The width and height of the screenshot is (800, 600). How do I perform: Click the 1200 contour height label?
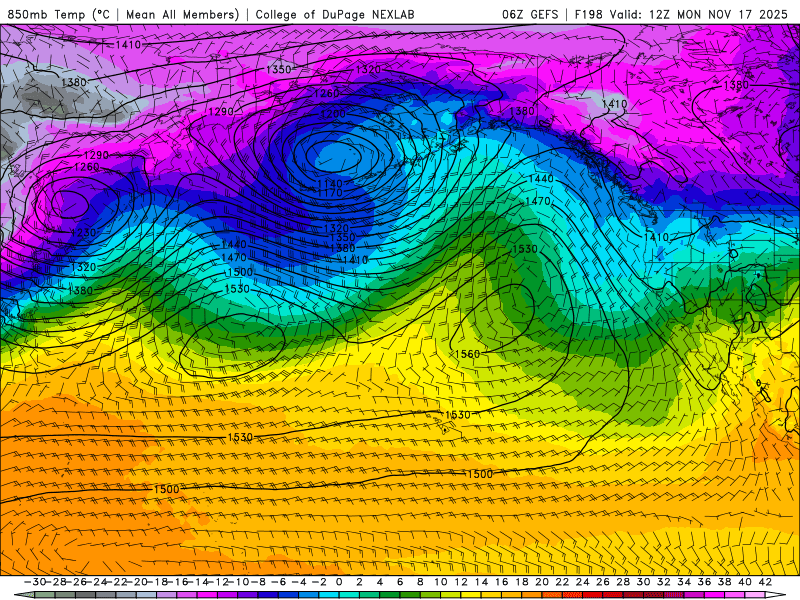point(333,114)
